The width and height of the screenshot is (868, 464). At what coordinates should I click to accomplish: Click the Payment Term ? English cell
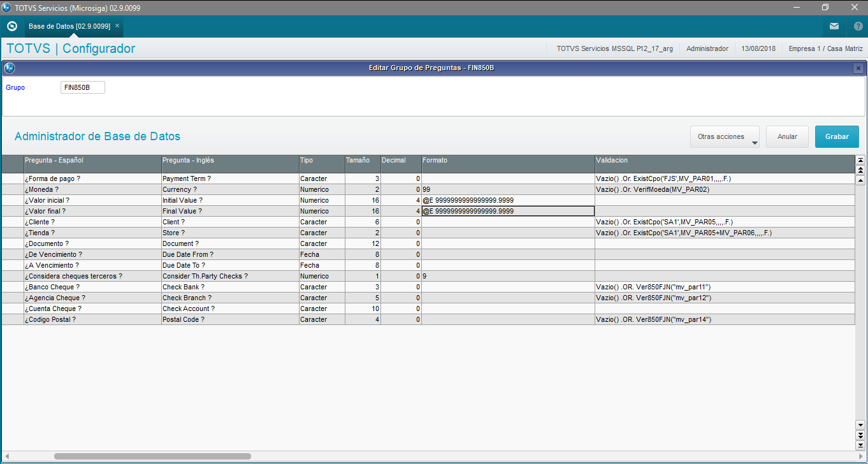229,179
